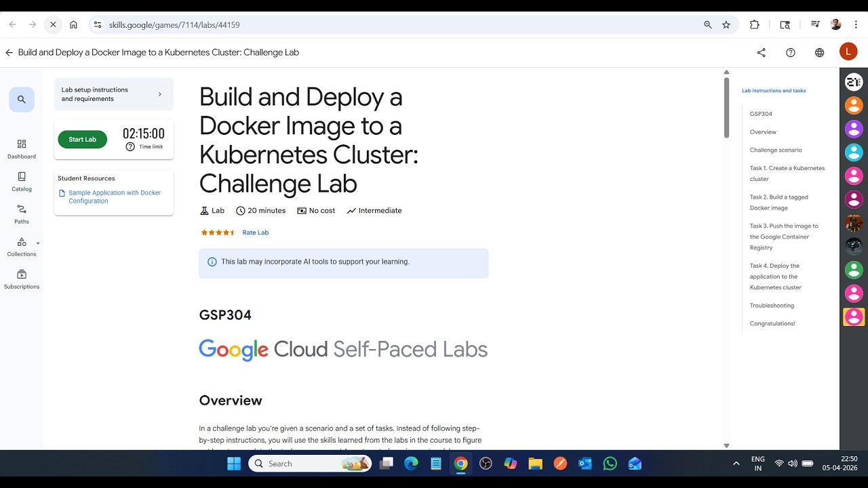
Task: Click the Windows taskbar Search box
Action: click(x=311, y=464)
